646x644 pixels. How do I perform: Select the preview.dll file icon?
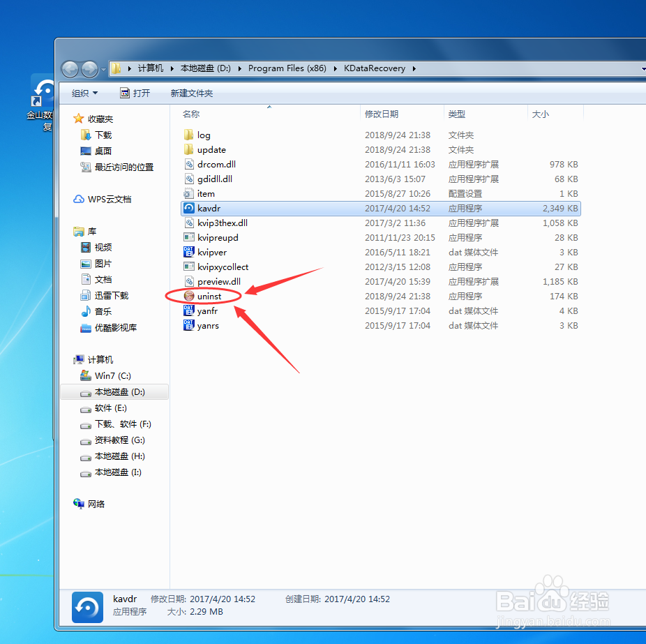click(188, 281)
